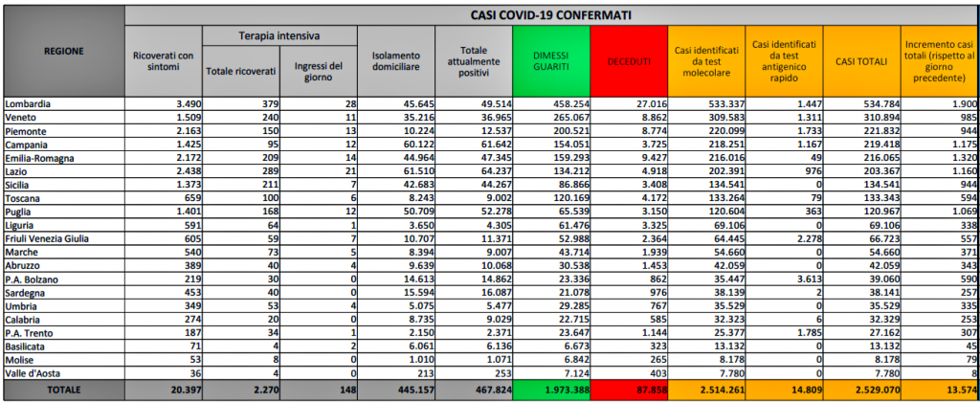This screenshot has width=980, height=402.
Task: Click the Emilia-Romagna region name
Action: click(x=38, y=157)
